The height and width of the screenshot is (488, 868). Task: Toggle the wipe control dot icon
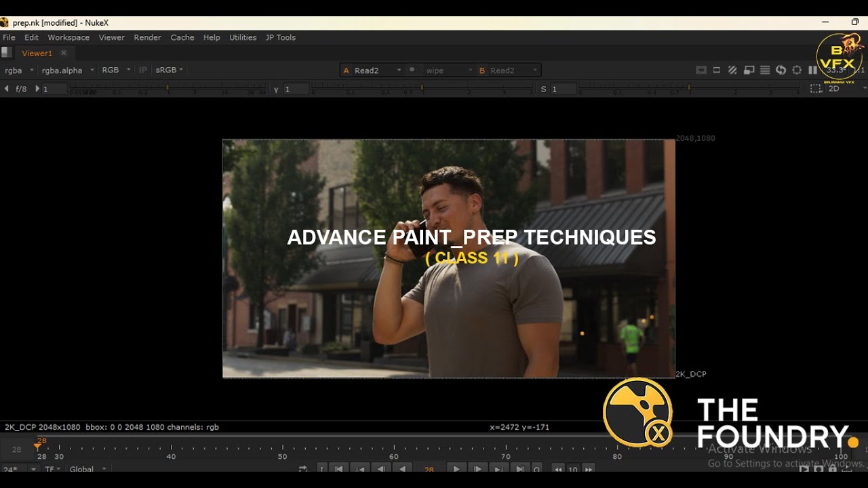tap(412, 70)
